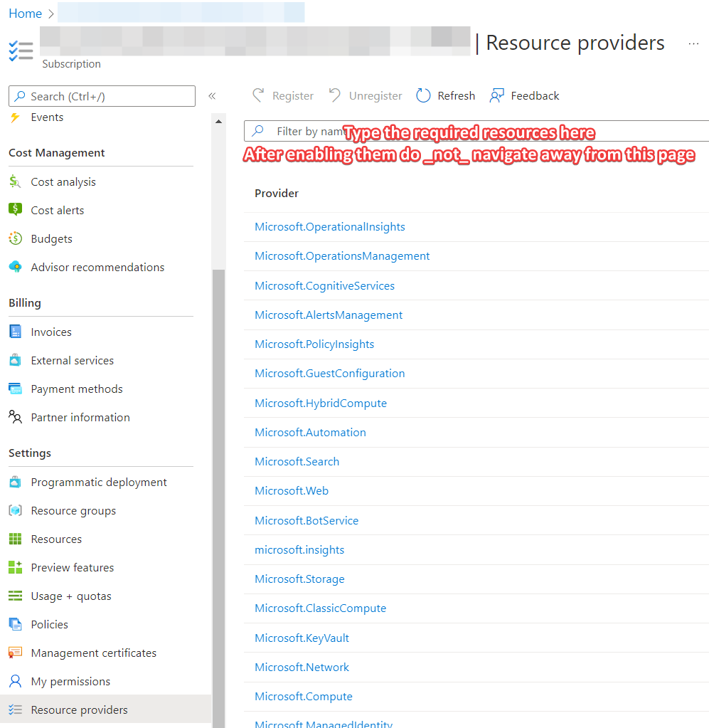Click the Partner information people icon
Image resolution: width=709 pixels, height=728 pixels.
tap(16, 417)
